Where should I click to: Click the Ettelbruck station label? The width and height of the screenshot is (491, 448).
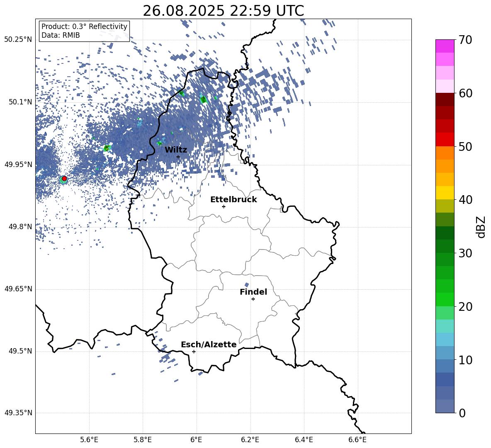(x=233, y=200)
